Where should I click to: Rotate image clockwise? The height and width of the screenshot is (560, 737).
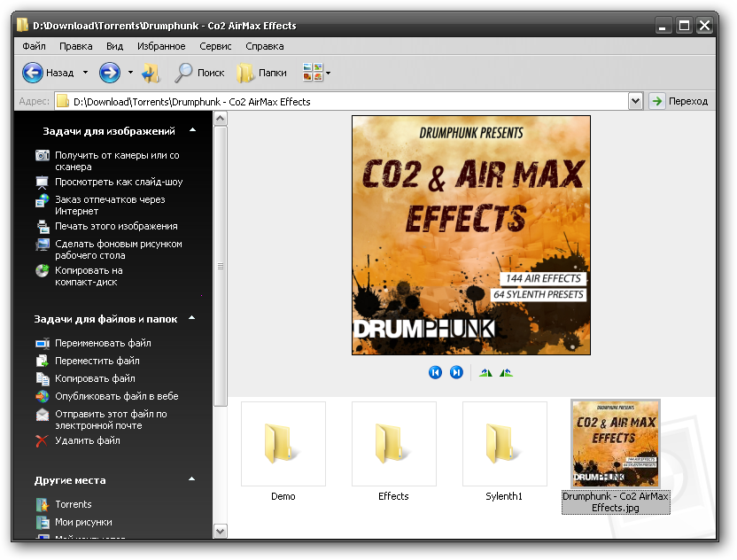[x=485, y=373]
